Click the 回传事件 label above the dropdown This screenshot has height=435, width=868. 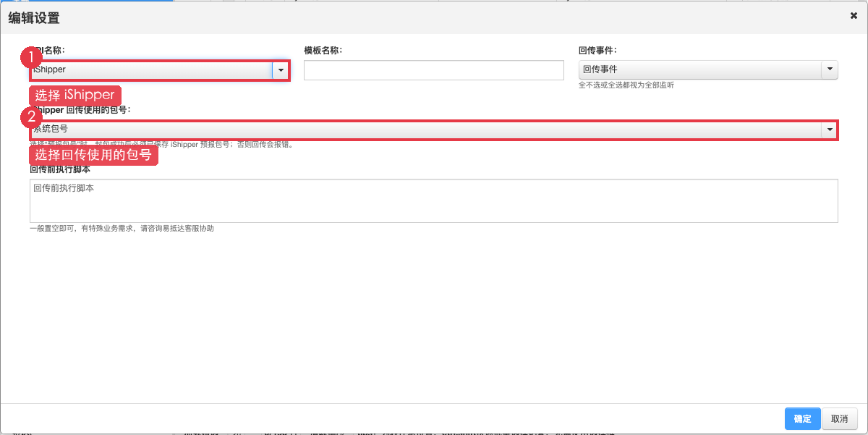(x=597, y=51)
